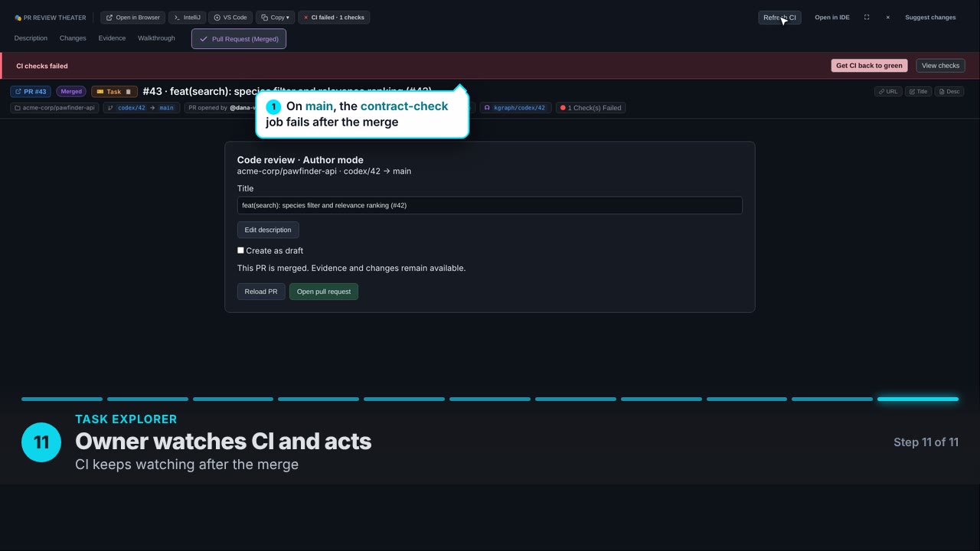The height and width of the screenshot is (551, 980).
Task: Click into the PR Title input field
Action: 490,205
